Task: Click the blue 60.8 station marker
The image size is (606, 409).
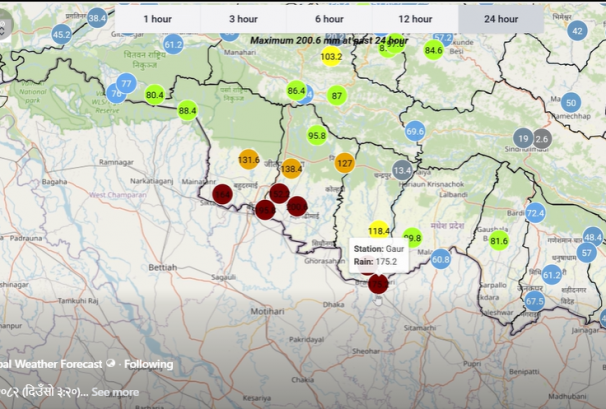Action: 440,259
